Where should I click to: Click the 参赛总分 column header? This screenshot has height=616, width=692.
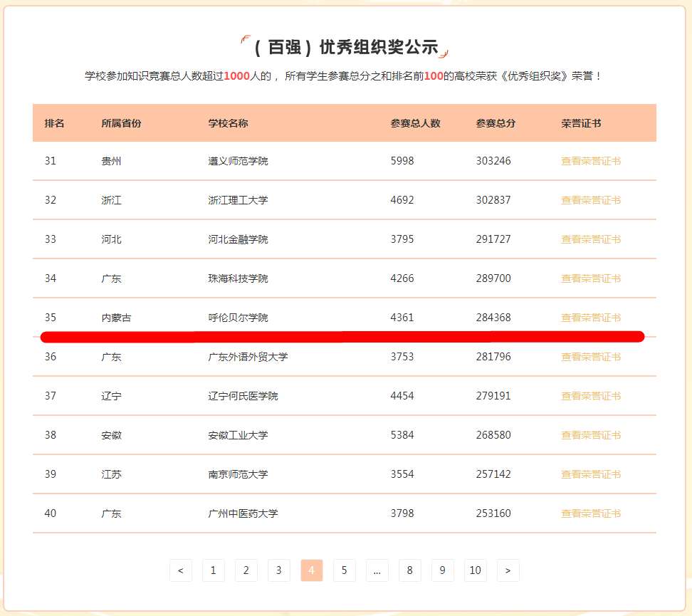tap(496, 123)
